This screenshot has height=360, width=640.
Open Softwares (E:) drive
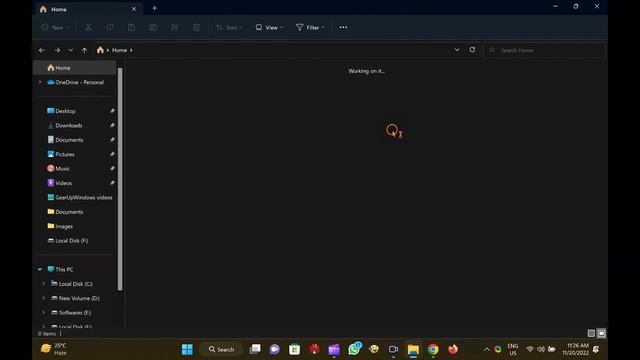click(75, 312)
